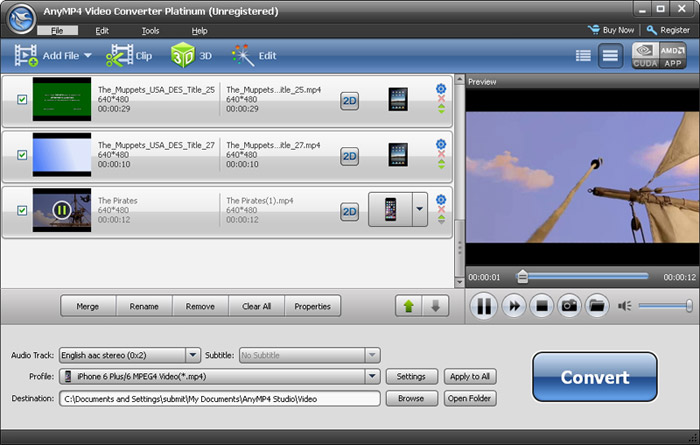Open settings gear for The Pirates

pyautogui.click(x=441, y=199)
